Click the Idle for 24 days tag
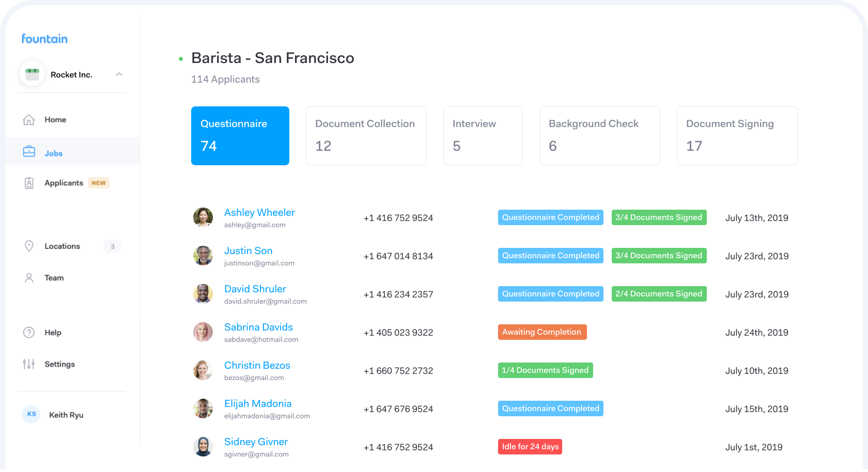This screenshot has height=472, width=868. [530, 447]
